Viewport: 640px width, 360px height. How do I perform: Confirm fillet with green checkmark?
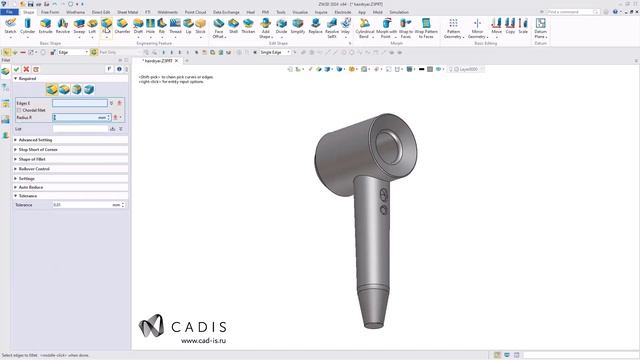coord(17,69)
